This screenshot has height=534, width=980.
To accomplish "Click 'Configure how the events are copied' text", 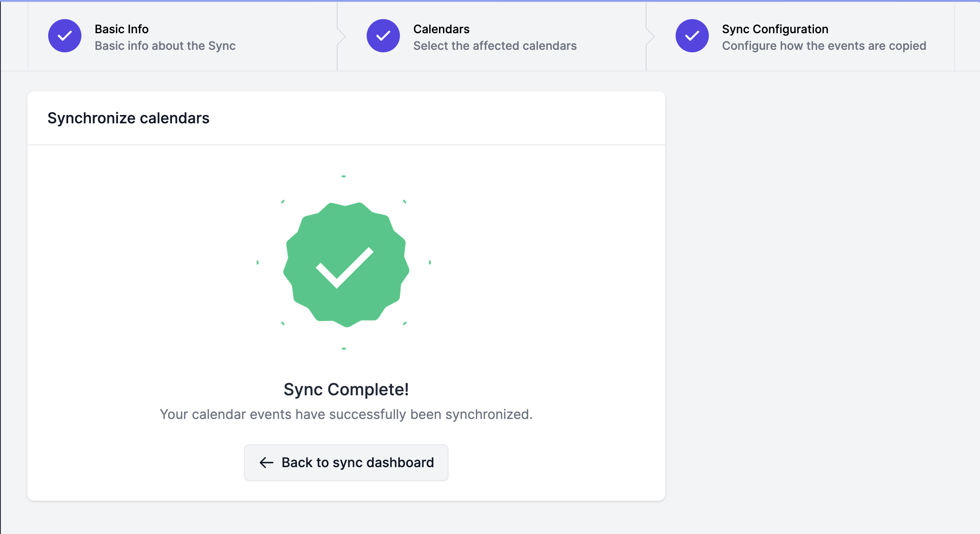I will (824, 46).
